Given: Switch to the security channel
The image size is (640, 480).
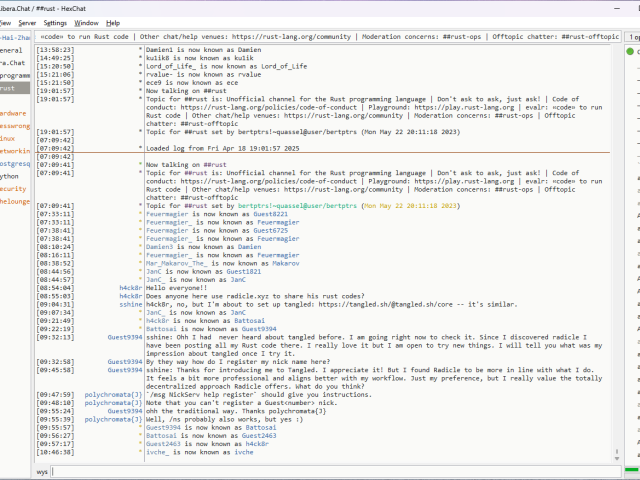Looking at the screenshot, I should [13, 188].
